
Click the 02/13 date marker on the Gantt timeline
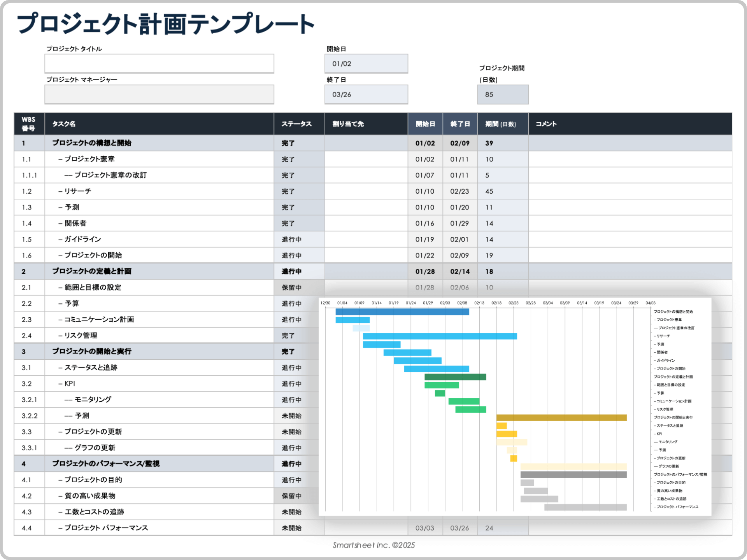479,302
